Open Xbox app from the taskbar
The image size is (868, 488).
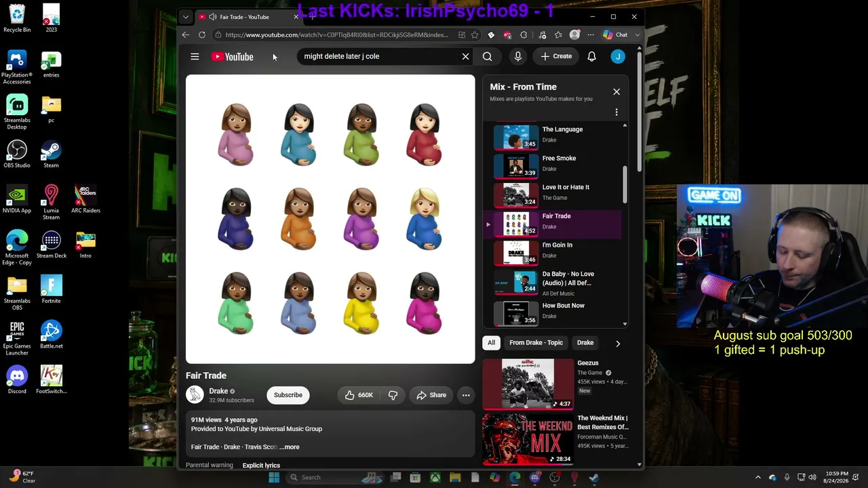435,477
